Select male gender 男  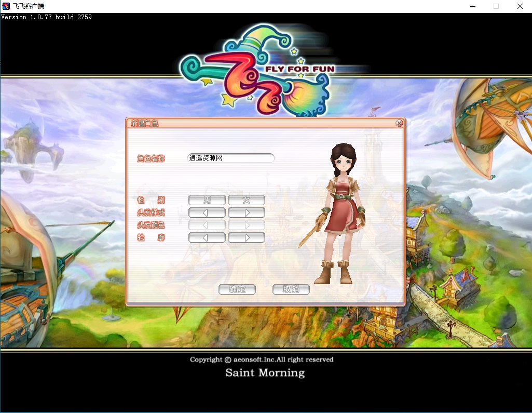tap(207, 200)
